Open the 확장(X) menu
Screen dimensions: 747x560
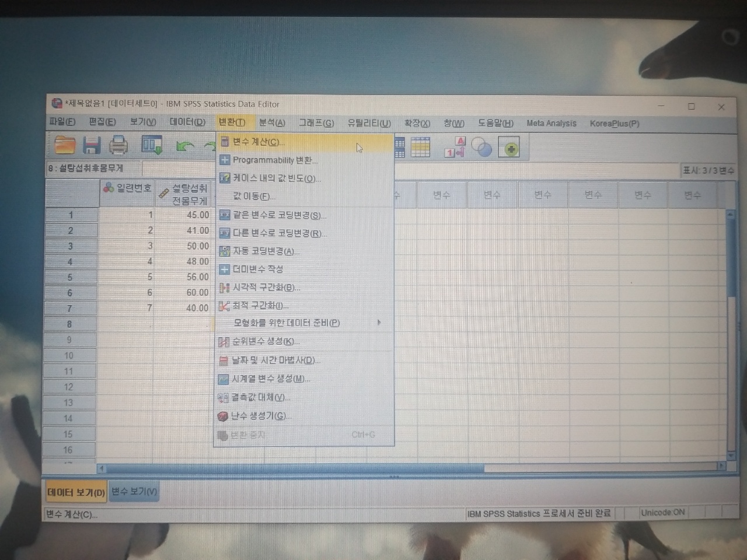tap(417, 123)
